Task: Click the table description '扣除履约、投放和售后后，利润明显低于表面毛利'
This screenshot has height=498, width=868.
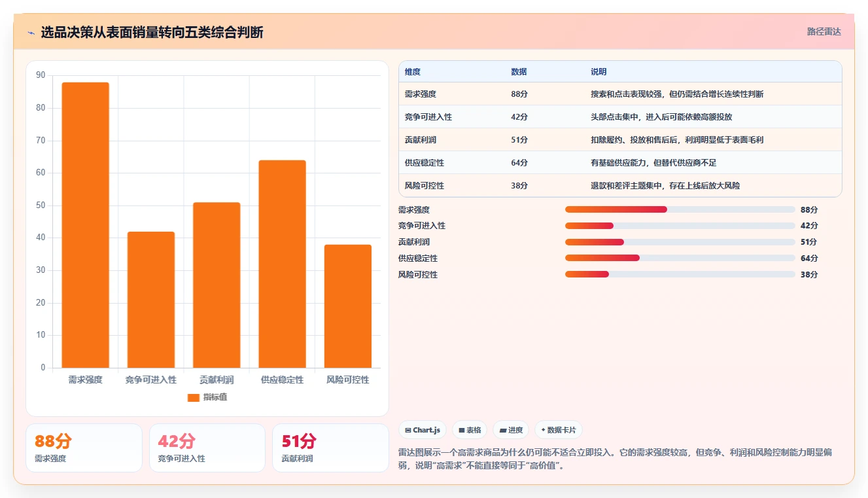Action: [677, 140]
